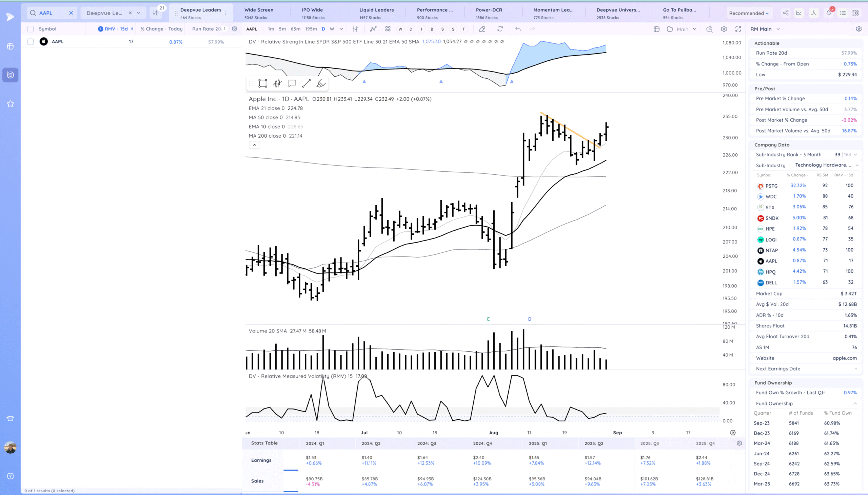The image size is (868, 495).
Task: Toggle the select-all checkbox beside Symbol
Action: click(31, 29)
